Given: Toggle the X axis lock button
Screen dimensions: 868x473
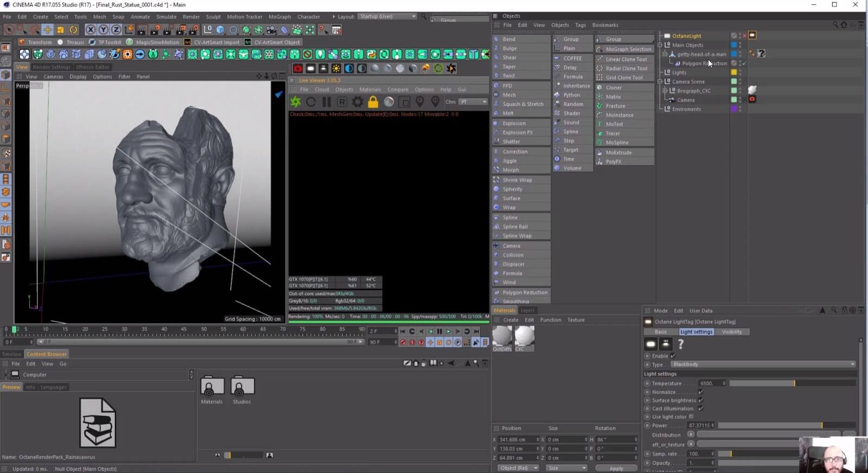Looking at the screenshot, I should 91,30.
